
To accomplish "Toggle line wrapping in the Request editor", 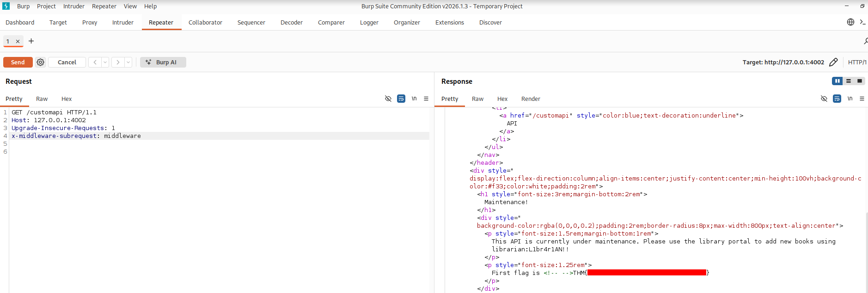I will pyautogui.click(x=401, y=99).
